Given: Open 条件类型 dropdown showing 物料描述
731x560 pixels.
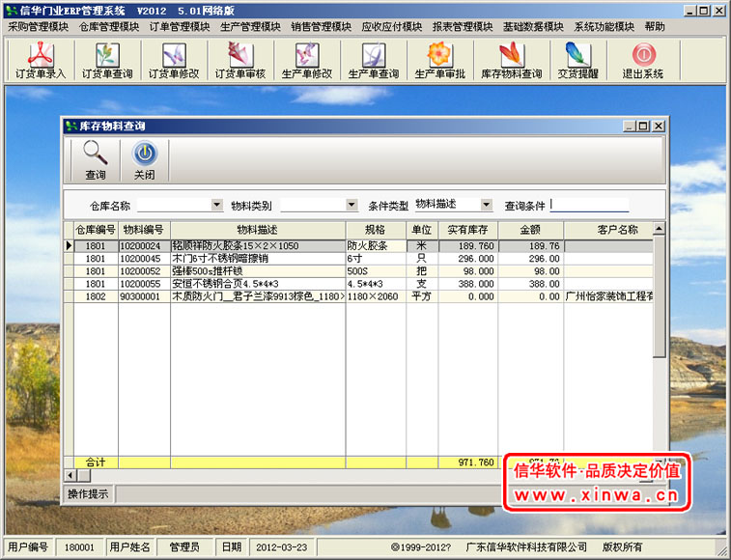Looking at the screenshot, I should click(x=487, y=205).
